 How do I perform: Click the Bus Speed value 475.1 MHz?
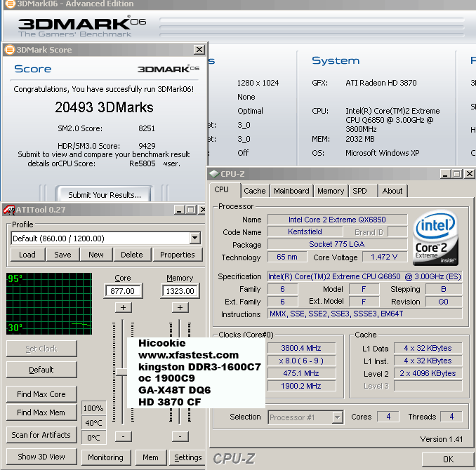point(301,373)
